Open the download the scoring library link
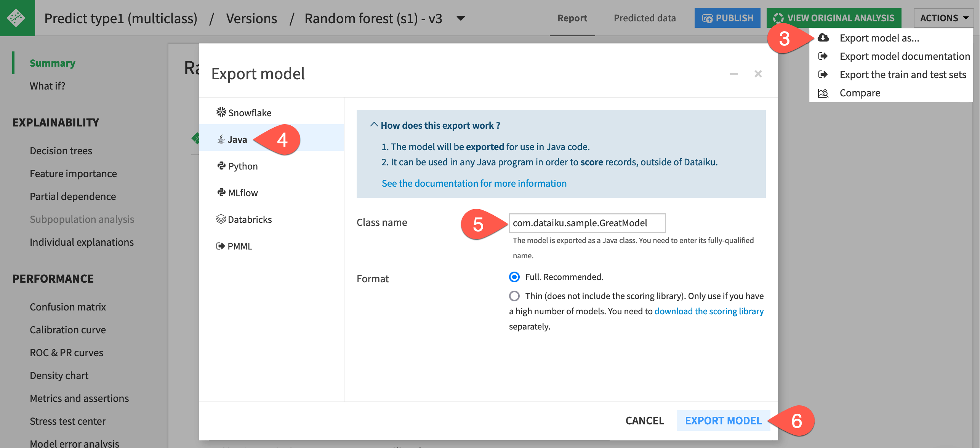The width and height of the screenshot is (980, 448). (709, 311)
